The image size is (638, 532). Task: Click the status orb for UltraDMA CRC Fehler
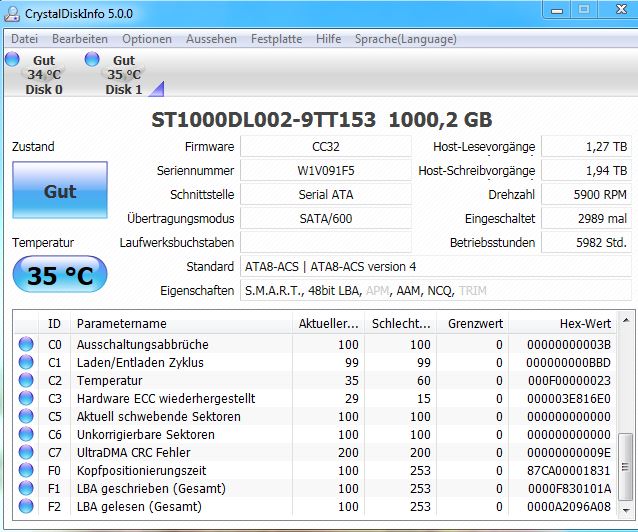[26, 452]
